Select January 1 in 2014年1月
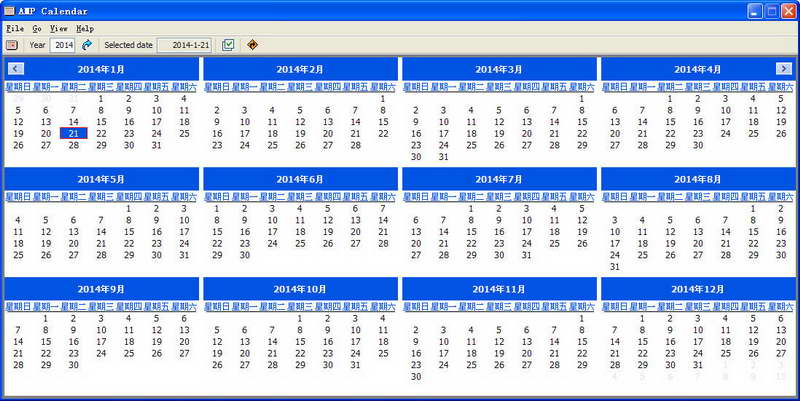Image resolution: width=800 pixels, height=401 pixels. point(101,98)
